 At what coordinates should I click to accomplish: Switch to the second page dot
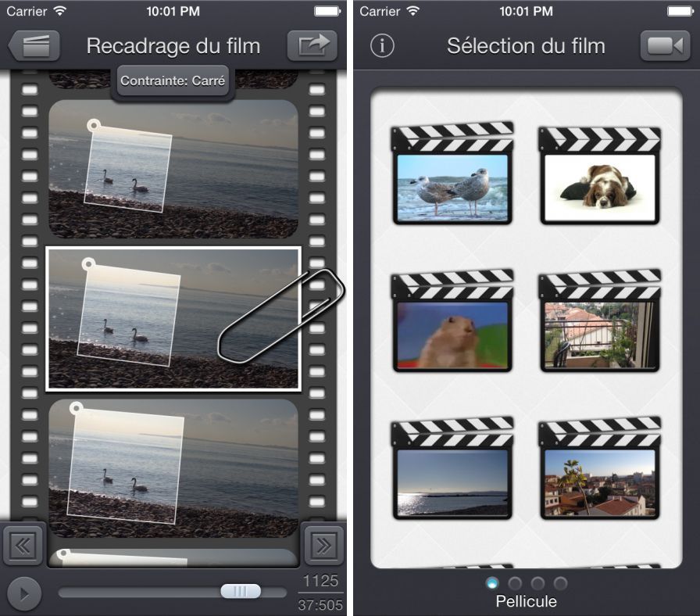pos(516,583)
